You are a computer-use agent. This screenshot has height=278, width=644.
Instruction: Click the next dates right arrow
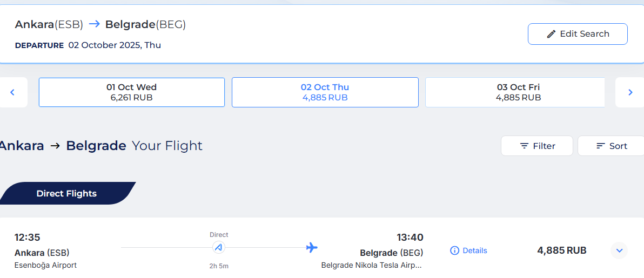[x=630, y=92]
